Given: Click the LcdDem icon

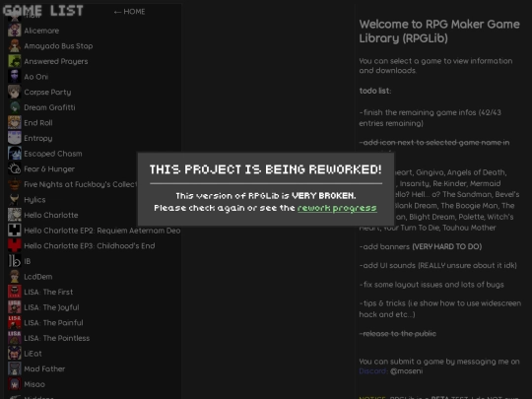Looking at the screenshot, I should pos(14,277).
